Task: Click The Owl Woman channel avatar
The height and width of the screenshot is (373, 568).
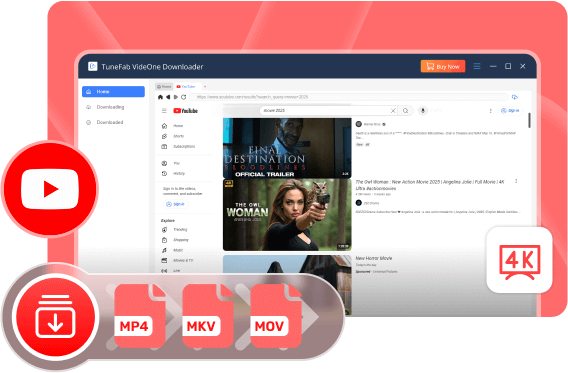Action: [359, 203]
